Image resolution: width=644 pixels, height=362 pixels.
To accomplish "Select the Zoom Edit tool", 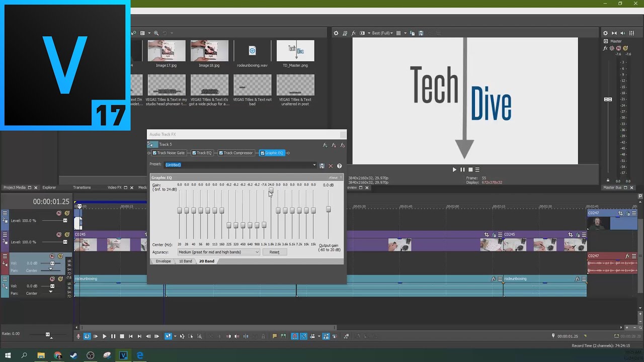I will (199, 336).
